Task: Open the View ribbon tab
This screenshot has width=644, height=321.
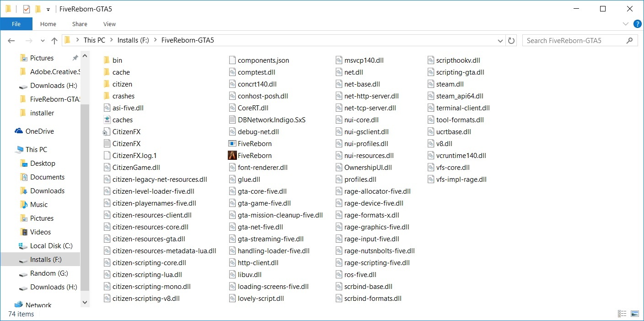Action: [110, 24]
